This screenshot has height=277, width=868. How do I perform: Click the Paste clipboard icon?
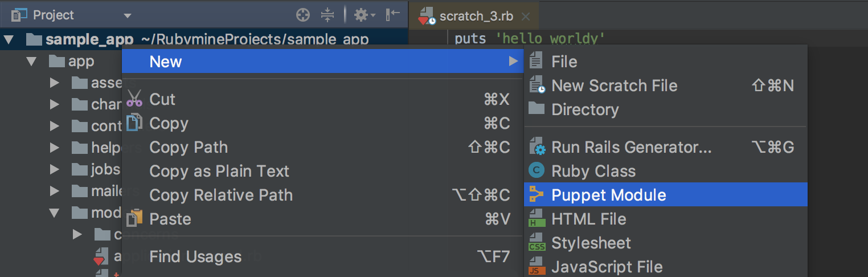click(x=134, y=218)
